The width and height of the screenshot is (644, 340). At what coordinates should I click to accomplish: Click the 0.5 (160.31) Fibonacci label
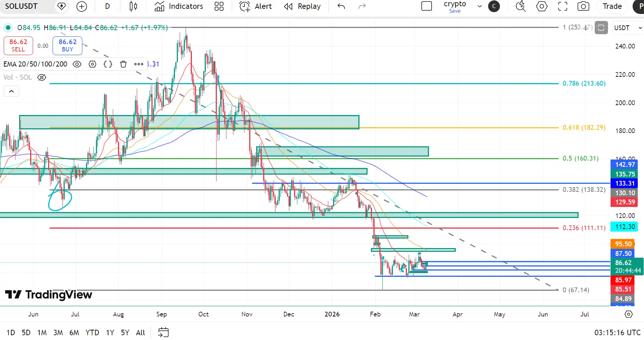click(580, 158)
